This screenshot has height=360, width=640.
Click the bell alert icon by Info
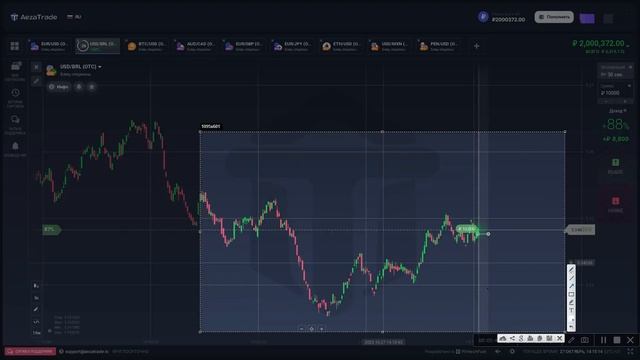[x=79, y=87]
